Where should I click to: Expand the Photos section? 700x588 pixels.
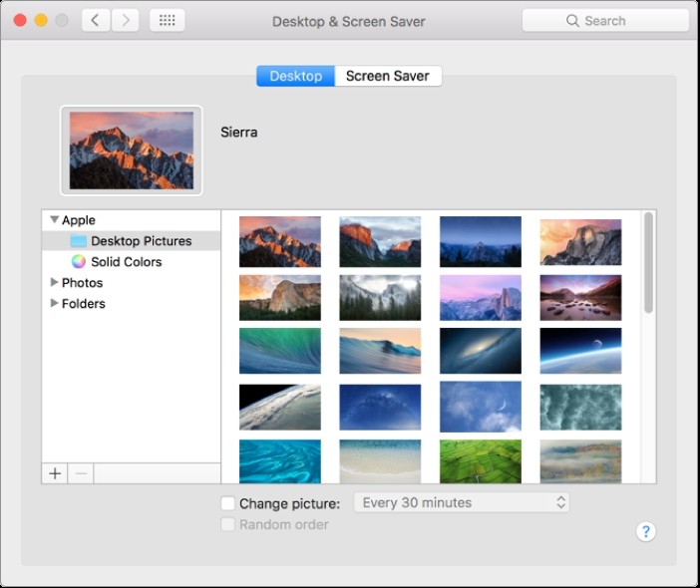[54, 283]
